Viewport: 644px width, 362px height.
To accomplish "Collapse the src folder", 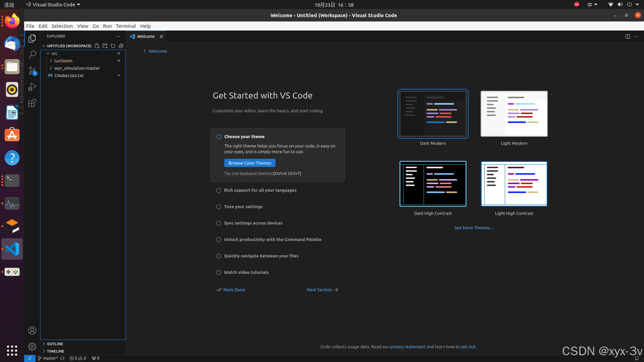I will click(x=83, y=53).
